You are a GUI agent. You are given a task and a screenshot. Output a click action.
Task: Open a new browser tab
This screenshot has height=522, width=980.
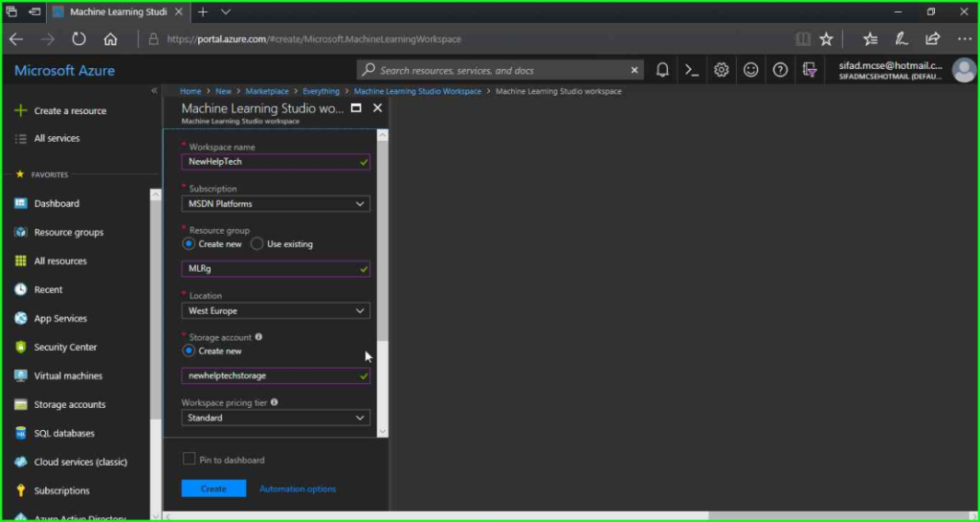(203, 11)
